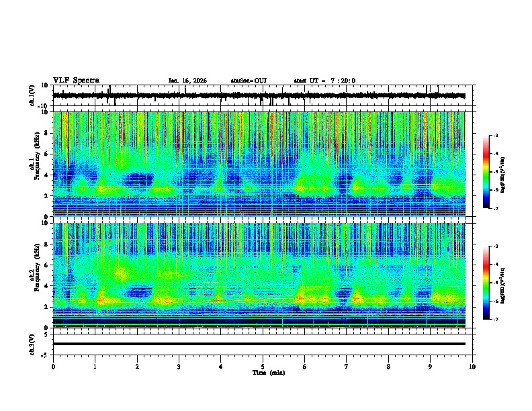Click the "-4" label on ch.2 colorbar
This screenshot has height=411, width=532.
[495, 265]
